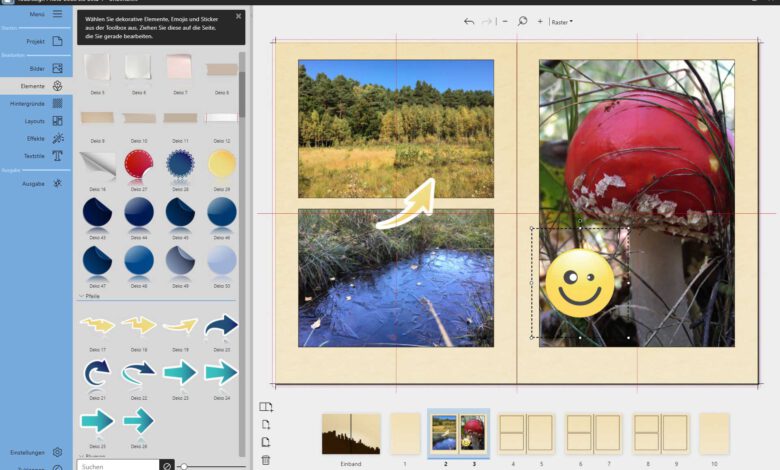The image size is (780, 470).
Task: Choose yellow curved arrow Deko 19
Action: coord(180,326)
